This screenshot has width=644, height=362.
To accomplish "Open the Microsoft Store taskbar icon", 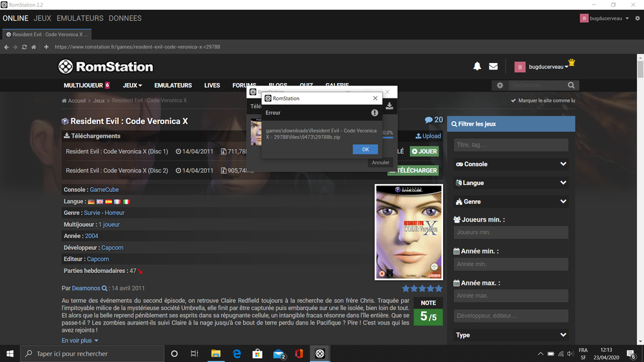I will tap(257, 354).
